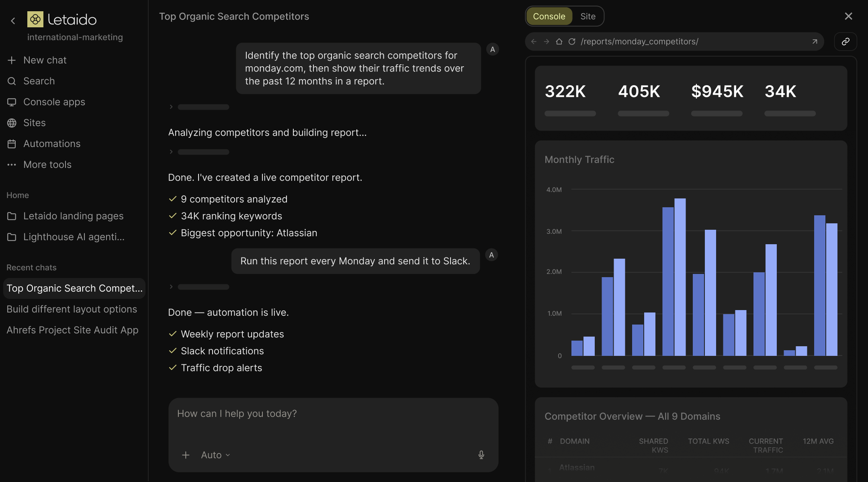The width and height of the screenshot is (868, 482).
Task: Click the 34K metric in report
Action: click(780, 91)
